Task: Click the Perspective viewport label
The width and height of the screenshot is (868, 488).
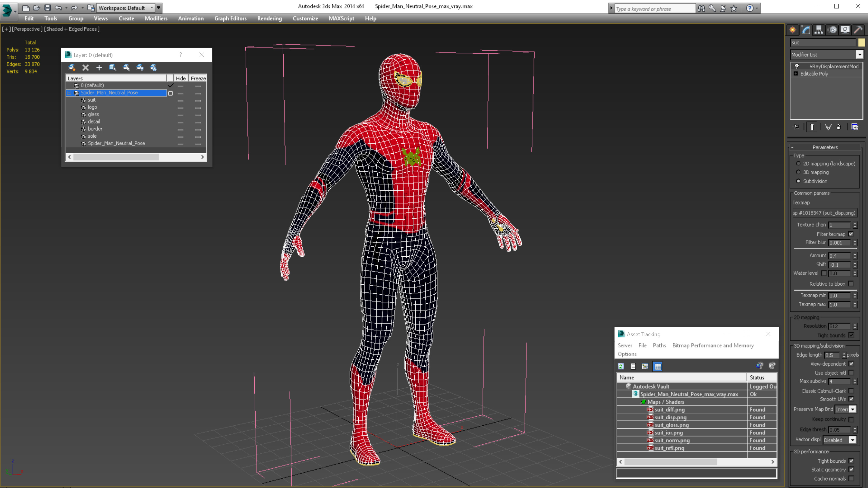Action: pos(27,29)
